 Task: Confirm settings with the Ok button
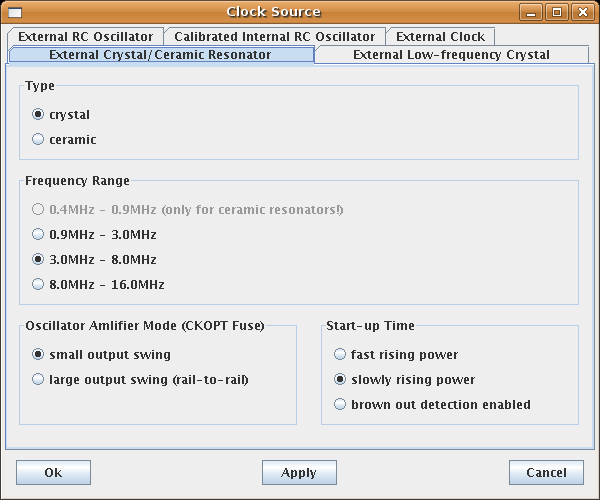53,472
